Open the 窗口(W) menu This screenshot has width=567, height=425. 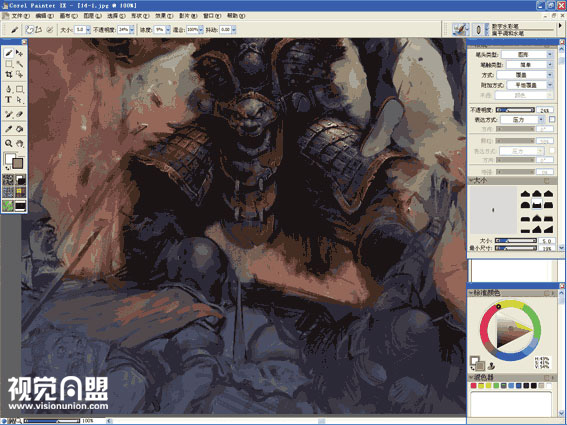tap(212, 16)
